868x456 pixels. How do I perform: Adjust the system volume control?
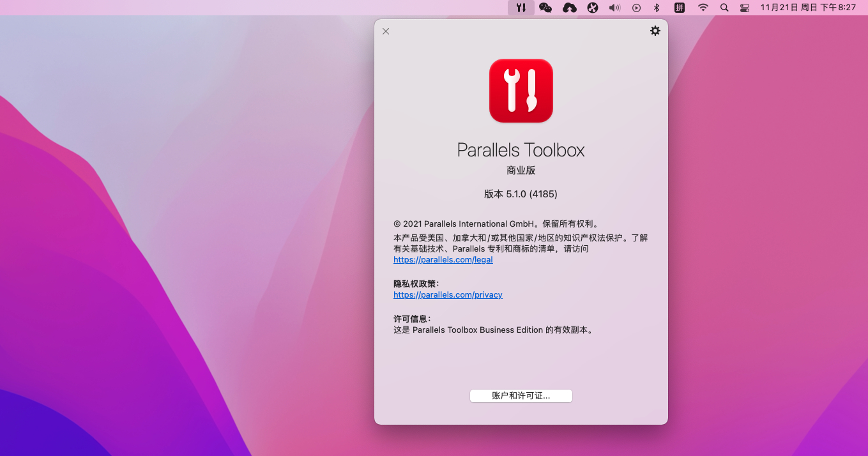pyautogui.click(x=614, y=8)
